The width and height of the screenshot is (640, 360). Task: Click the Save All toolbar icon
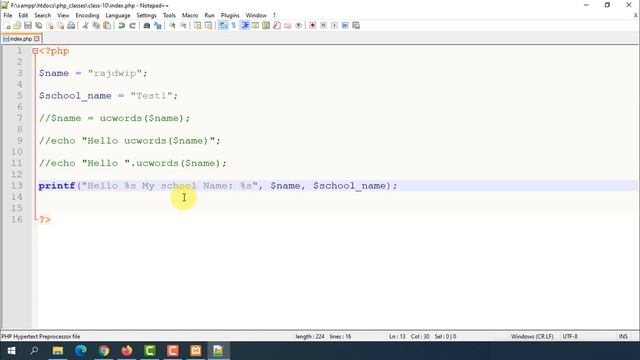39,25
